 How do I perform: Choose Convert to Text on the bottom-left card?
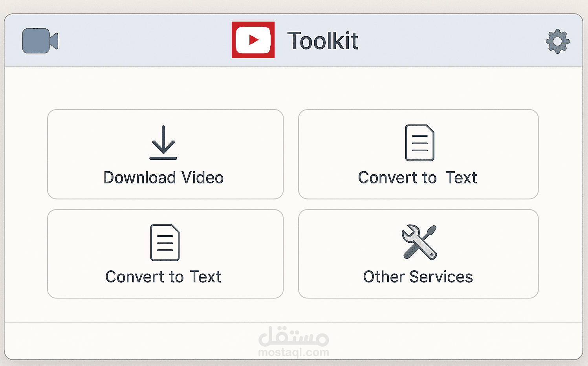pos(164,254)
